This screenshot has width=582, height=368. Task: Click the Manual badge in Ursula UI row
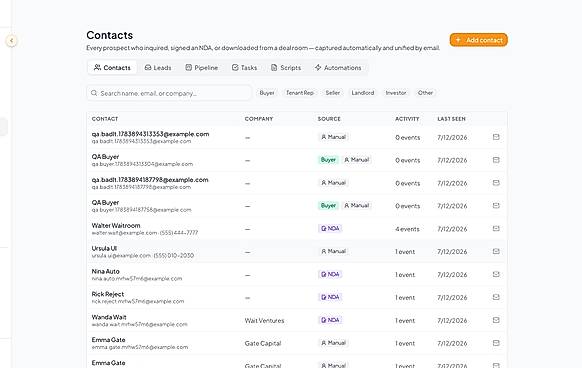click(x=333, y=251)
